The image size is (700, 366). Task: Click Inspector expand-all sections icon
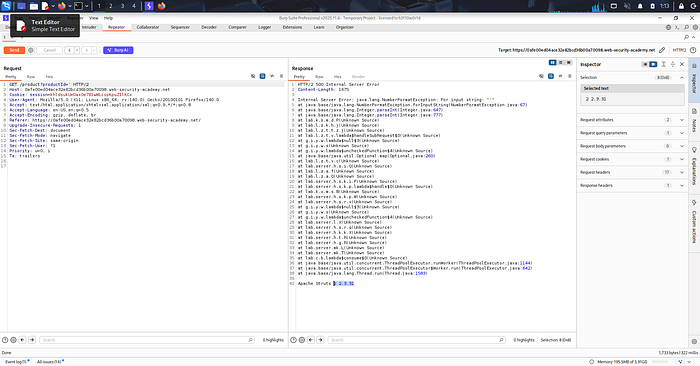tap(664, 64)
